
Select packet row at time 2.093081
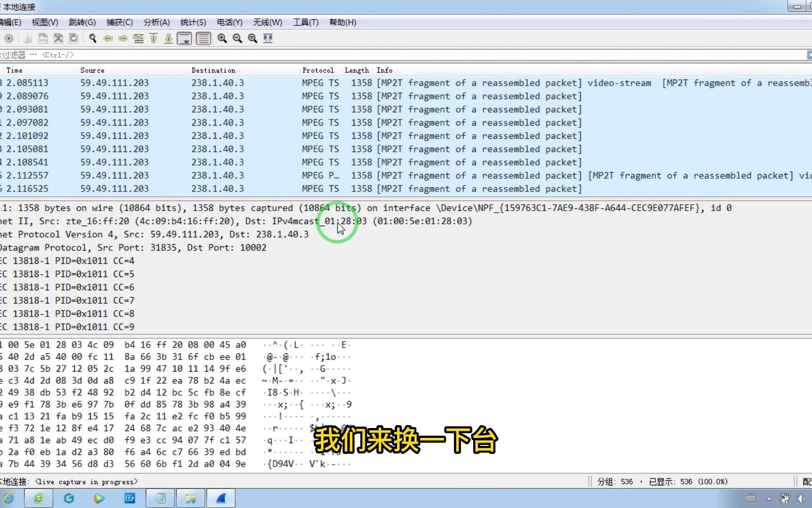click(406, 109)
